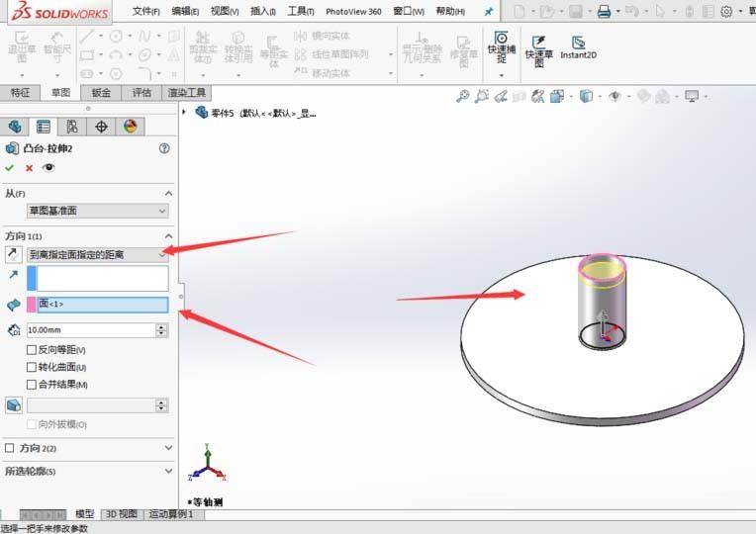Enable 反向等距 checkbox
Viewport: 756px width, 534px height.
pos(32,349)
